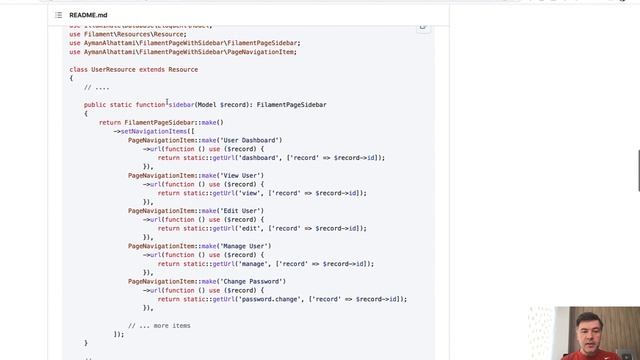
Task: Click the 'use Filament\Resources\Resource;' line
Action: 128,34
